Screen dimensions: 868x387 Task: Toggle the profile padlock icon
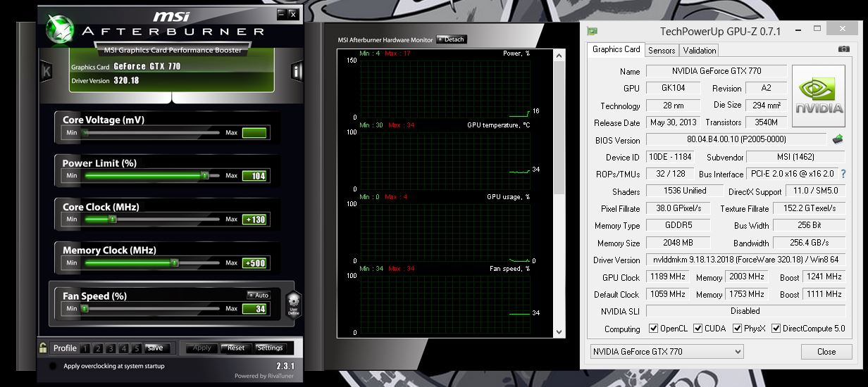[44, 348]
